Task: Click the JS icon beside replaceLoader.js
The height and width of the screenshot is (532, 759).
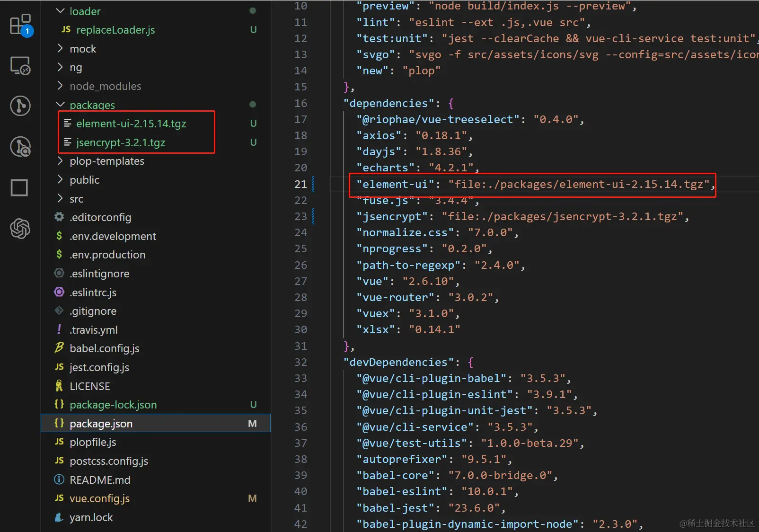Action: (x=66, y=29)
